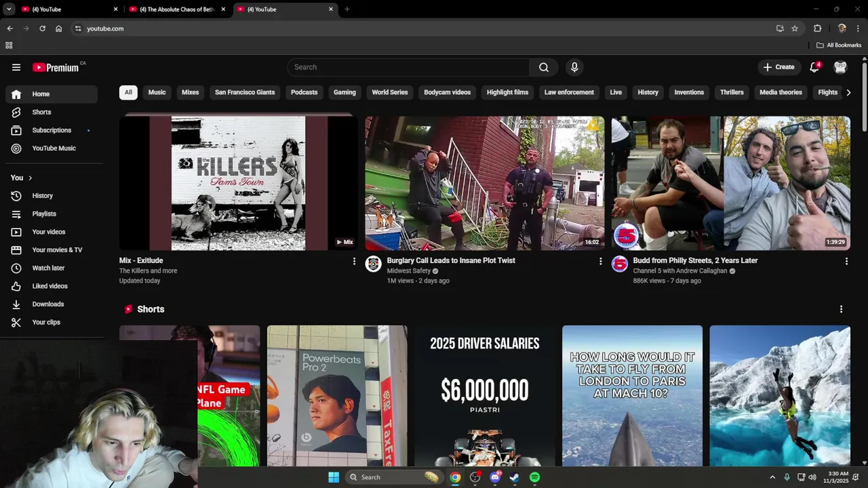Open options for Burglary Call video
Viewport: 868px width, 488px height.
(x=600, y=261)
